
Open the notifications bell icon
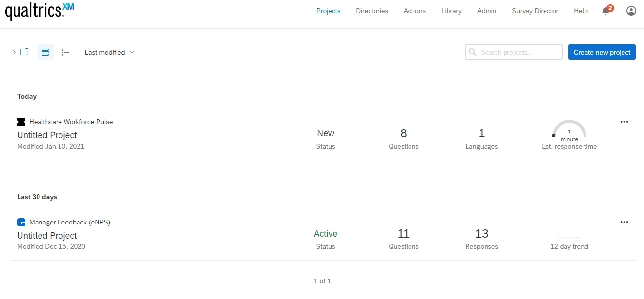(x=605, y=11)
